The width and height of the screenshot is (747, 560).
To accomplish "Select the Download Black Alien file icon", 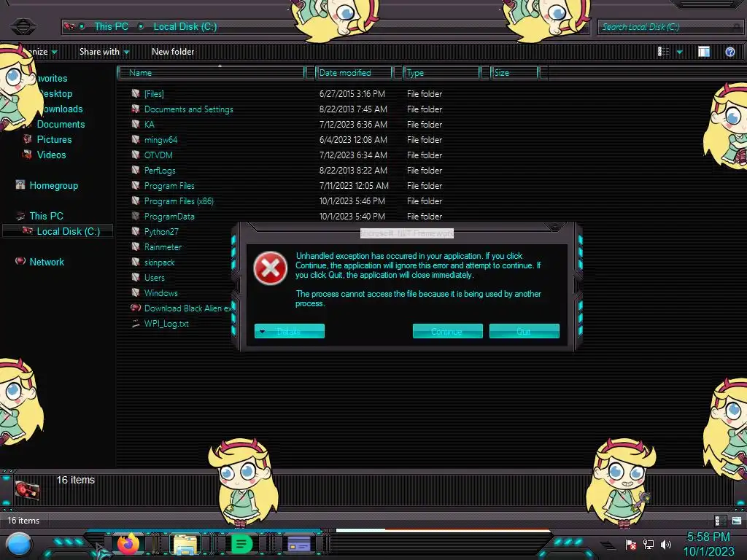I will [136, 308].
